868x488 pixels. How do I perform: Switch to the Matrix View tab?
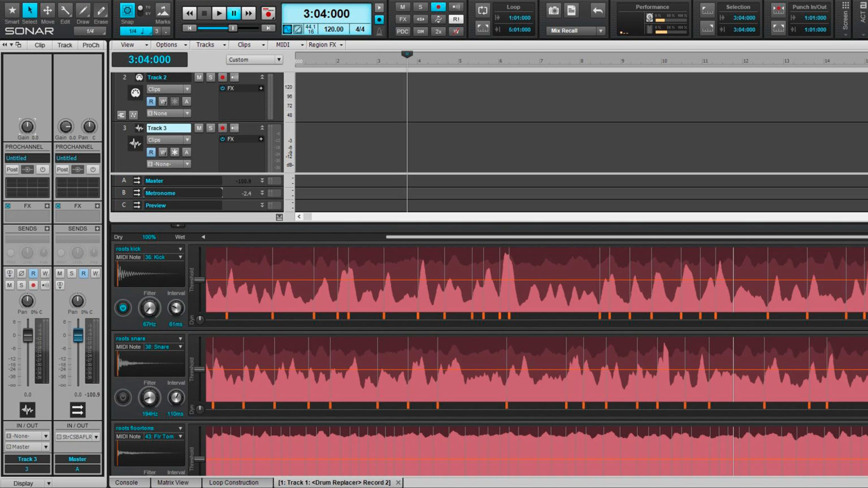173,483
